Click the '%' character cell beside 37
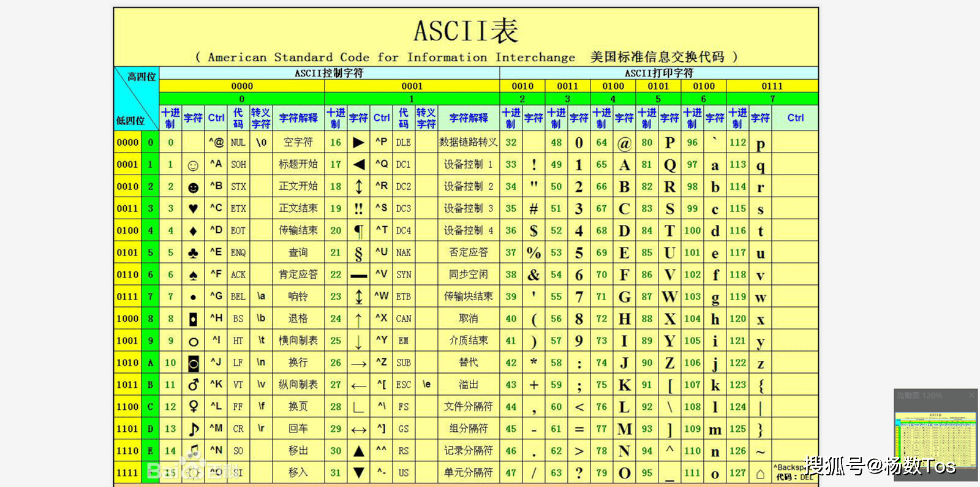Image resolution: width=980 pixels, height=487 pixels. coord(533,252)
